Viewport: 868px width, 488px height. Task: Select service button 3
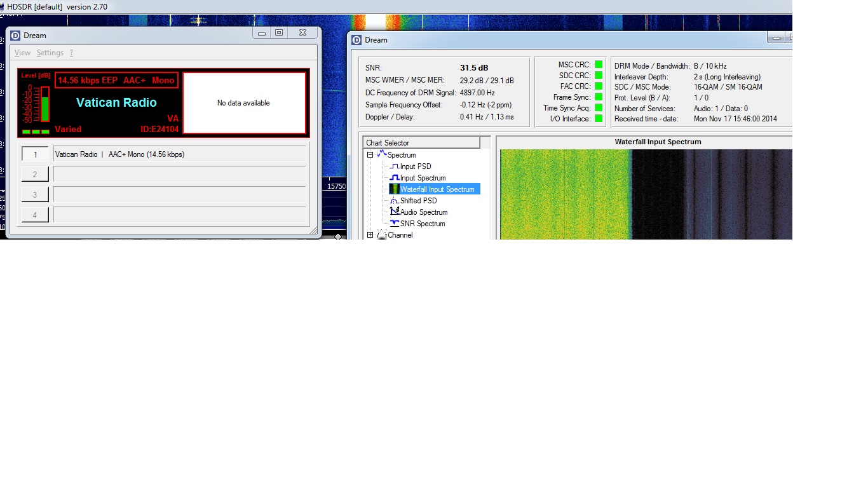[x=35, y=195]
